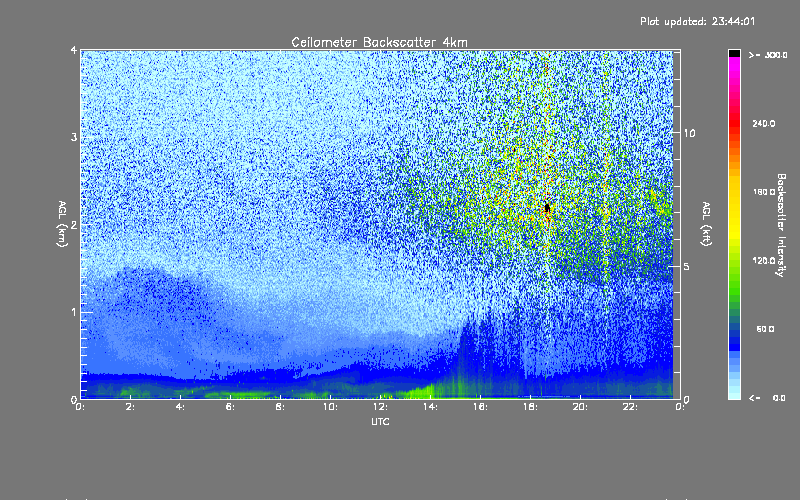Viewport: 800px width, 500px height.
Task: Click the '<= 0.0' scale minimum label
Action: (768, 397)
